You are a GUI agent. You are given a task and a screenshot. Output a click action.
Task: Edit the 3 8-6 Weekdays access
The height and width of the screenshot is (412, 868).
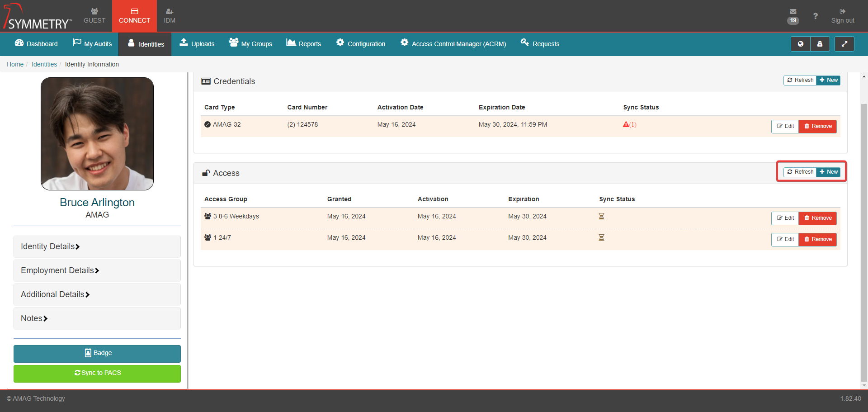click(785, 218)
